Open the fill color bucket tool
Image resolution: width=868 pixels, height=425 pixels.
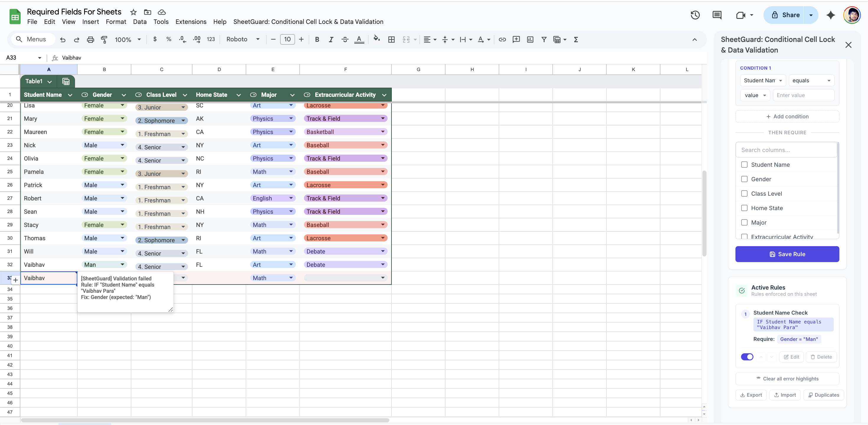pyautogui.click(x=376, y=39)
